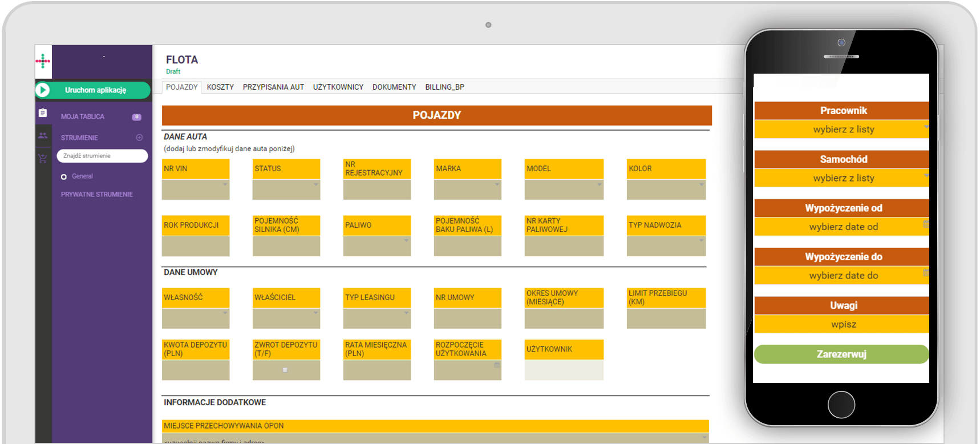
Task: Open the shopping cart icon in sidebar
Action: [x=43, y=159]
